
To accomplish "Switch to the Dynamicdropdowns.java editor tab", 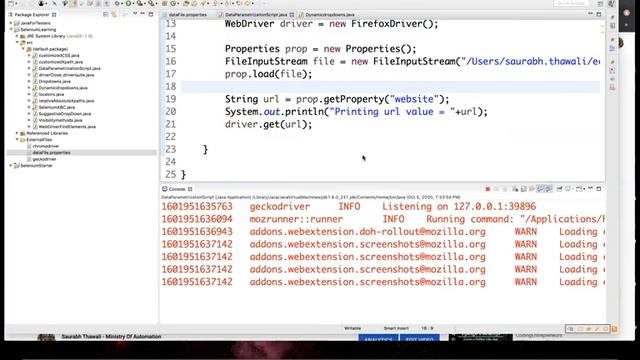I will click(330, 15).
